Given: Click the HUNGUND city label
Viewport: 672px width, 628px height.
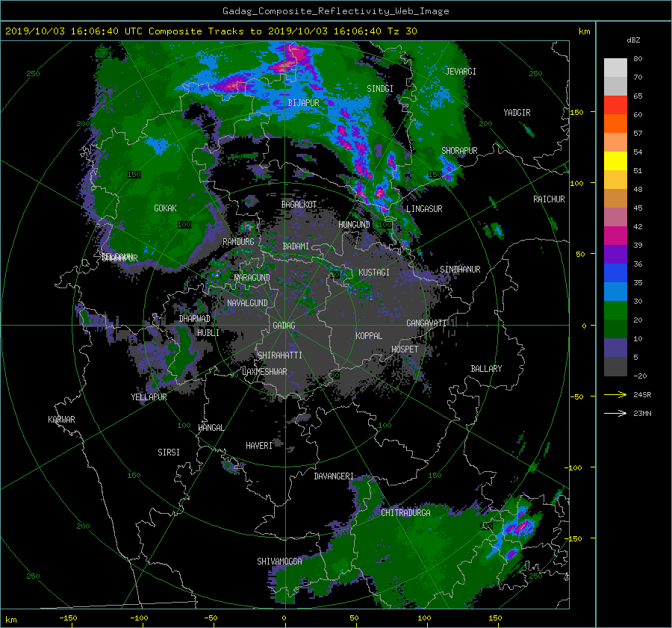Looking at the screenshot, I should (x=354, y=225).
